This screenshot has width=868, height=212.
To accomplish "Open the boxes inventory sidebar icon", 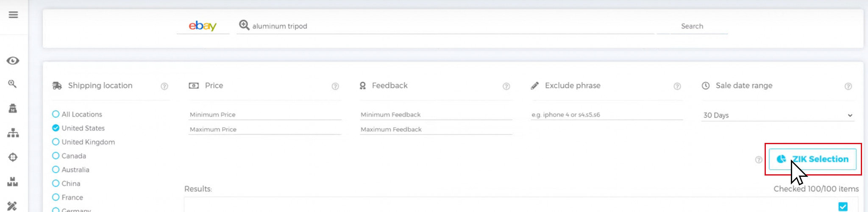I will [13, 182].
